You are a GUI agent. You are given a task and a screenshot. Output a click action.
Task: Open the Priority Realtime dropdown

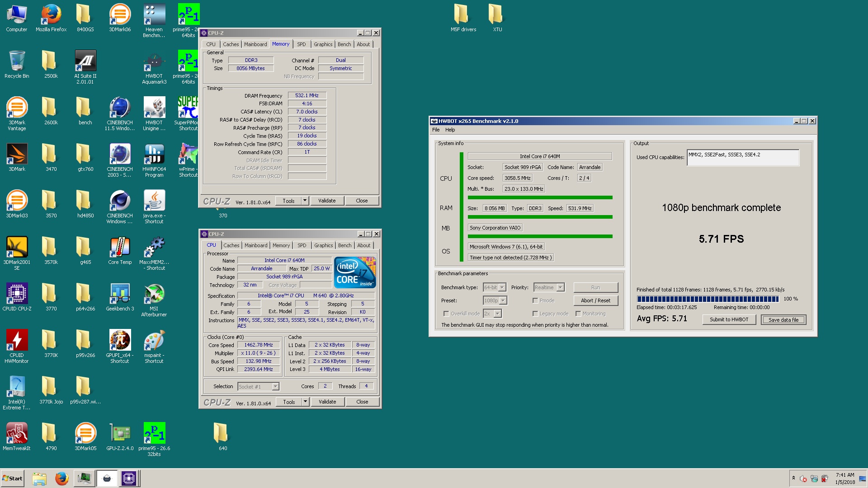click(x=561, y=287)
